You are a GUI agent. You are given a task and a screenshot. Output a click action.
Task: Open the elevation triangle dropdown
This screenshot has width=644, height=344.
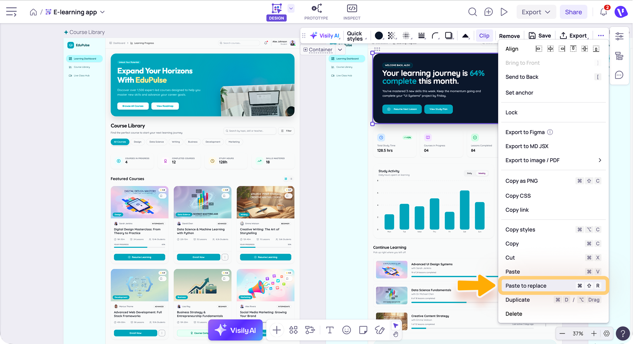pos(466,36)
